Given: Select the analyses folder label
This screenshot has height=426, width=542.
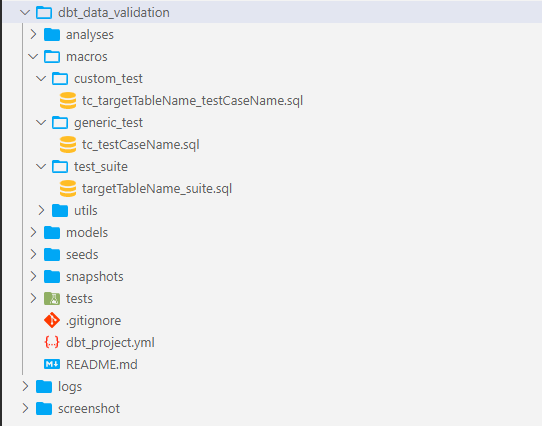Looking at the screenshot, I should [90, 35].
